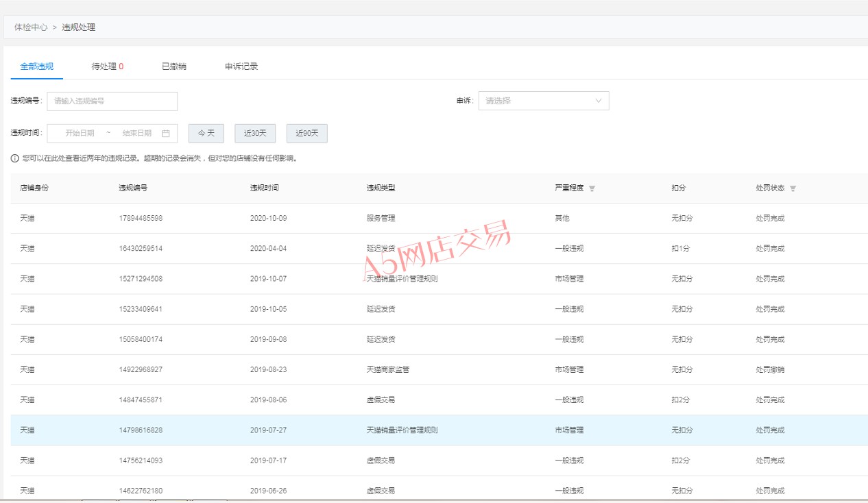Open the calendar icon in date range
Image resolution: width=868 pixels, height=503 pixels.
tap(166, 133)
